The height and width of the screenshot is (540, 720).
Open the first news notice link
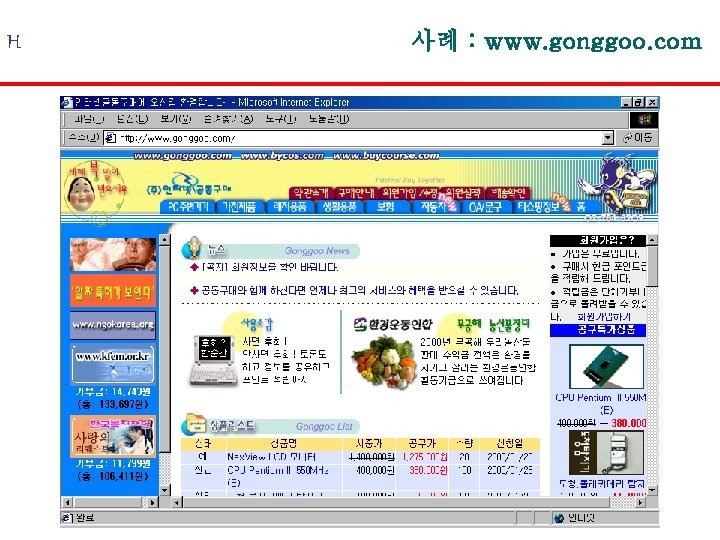270,267
